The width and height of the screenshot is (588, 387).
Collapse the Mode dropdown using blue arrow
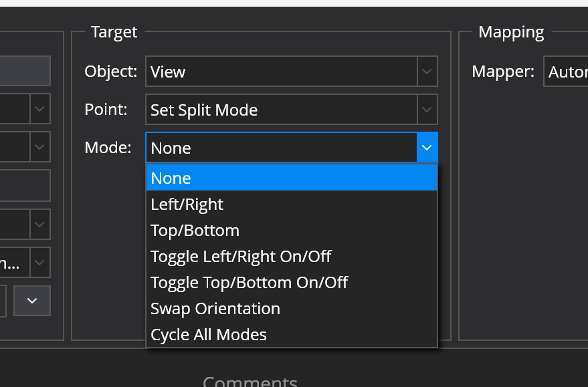(427, 148)
